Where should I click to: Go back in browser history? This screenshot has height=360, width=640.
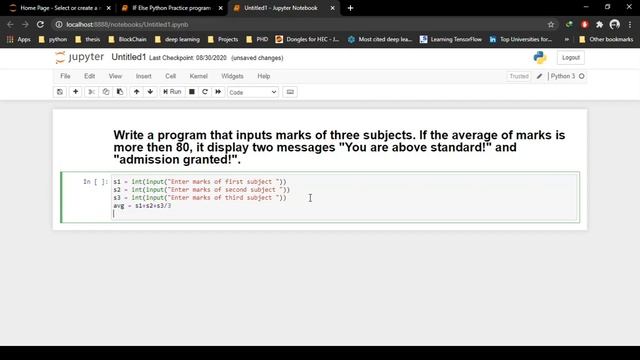click(x=10, y=24)
